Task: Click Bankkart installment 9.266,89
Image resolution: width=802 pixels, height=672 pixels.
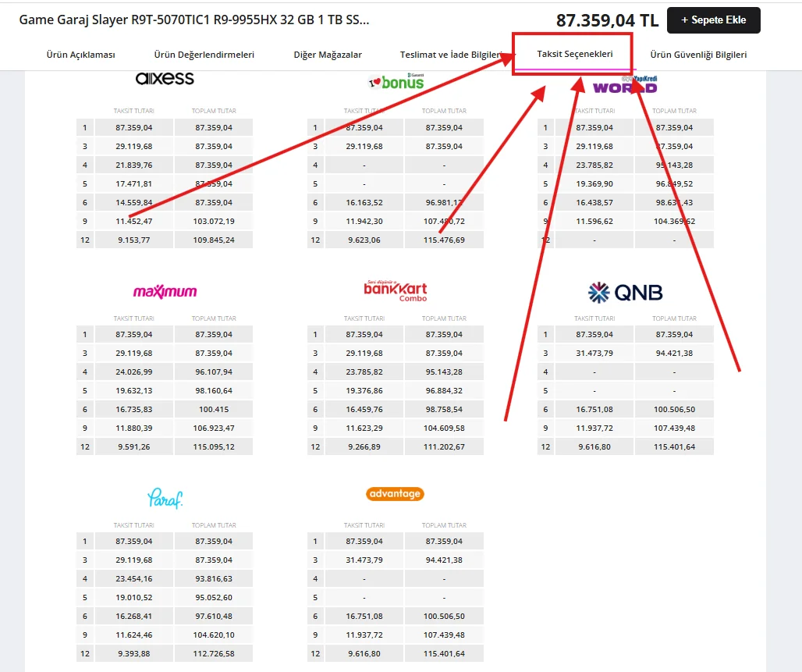Action: 364,446
